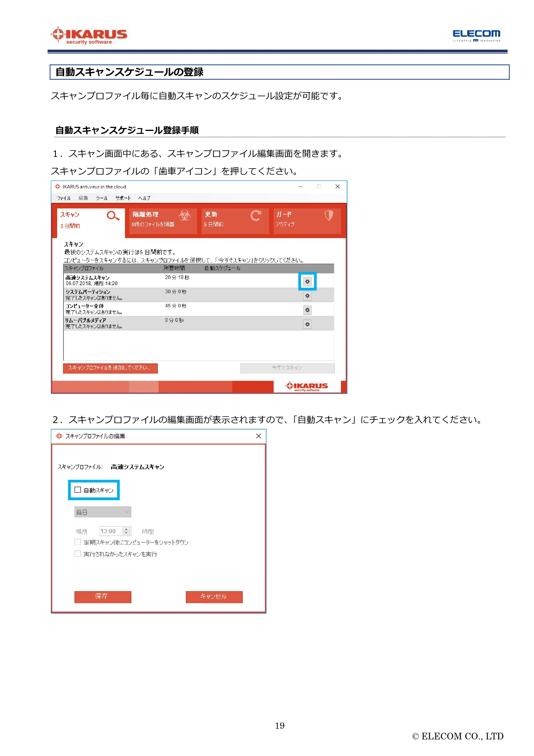Toggle 定期スキャン後にコンピューターをシャットダウン checkbox
534x756 pixels.
78,542
